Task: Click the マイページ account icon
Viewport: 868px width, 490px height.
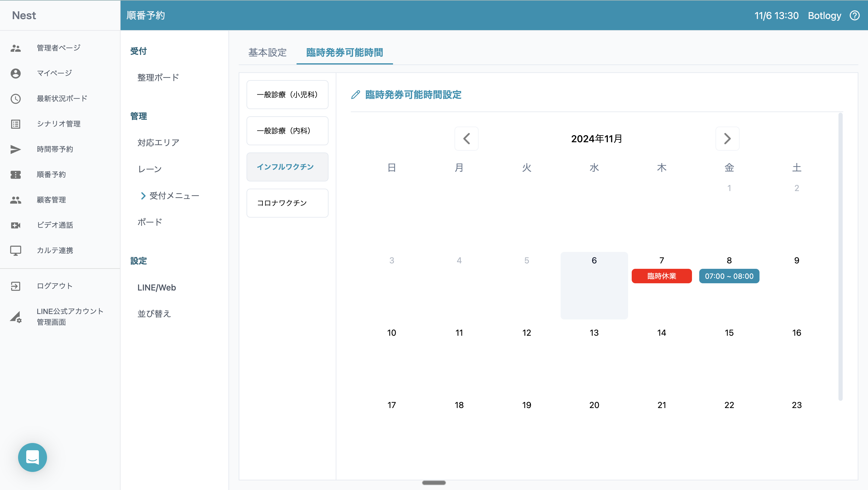Action: (x=15, y=73)
